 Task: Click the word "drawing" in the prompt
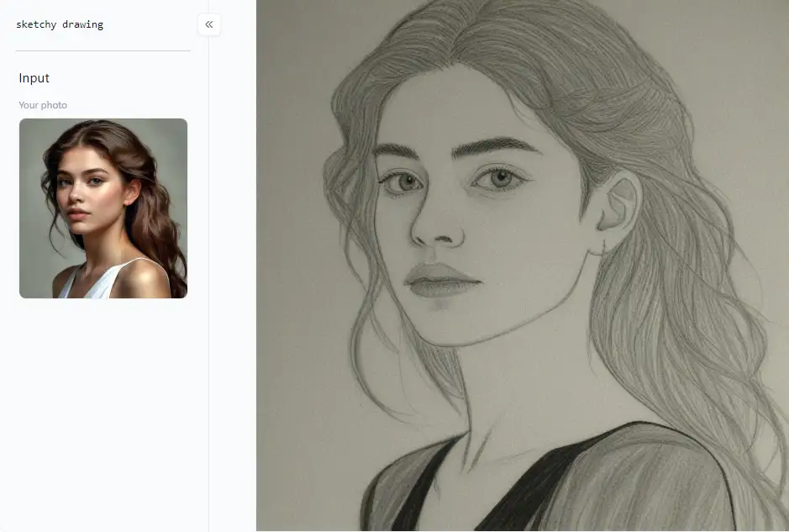point(82,24)
